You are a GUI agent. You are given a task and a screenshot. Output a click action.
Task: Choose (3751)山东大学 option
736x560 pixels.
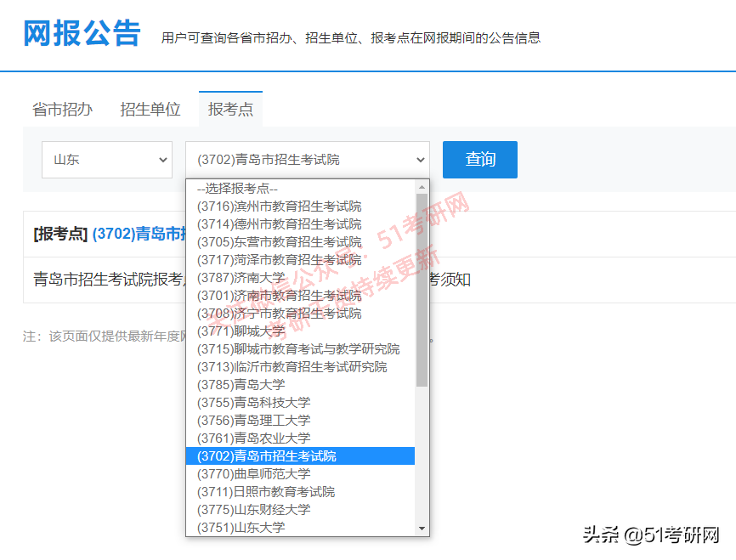click(300, 528)
